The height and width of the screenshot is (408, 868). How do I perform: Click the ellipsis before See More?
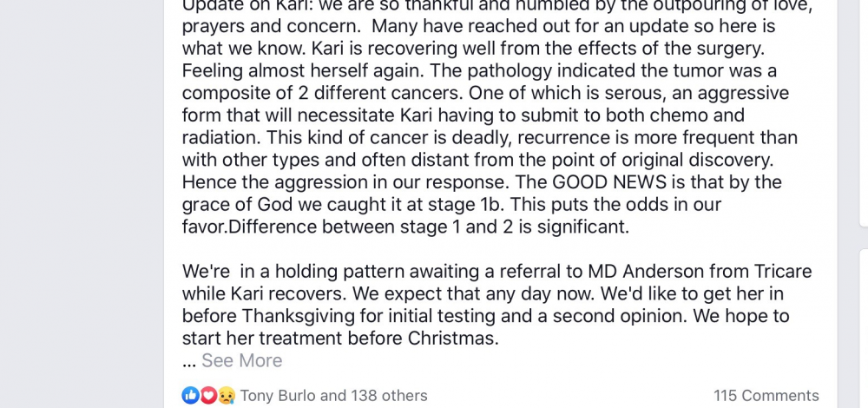pos(189,361)
